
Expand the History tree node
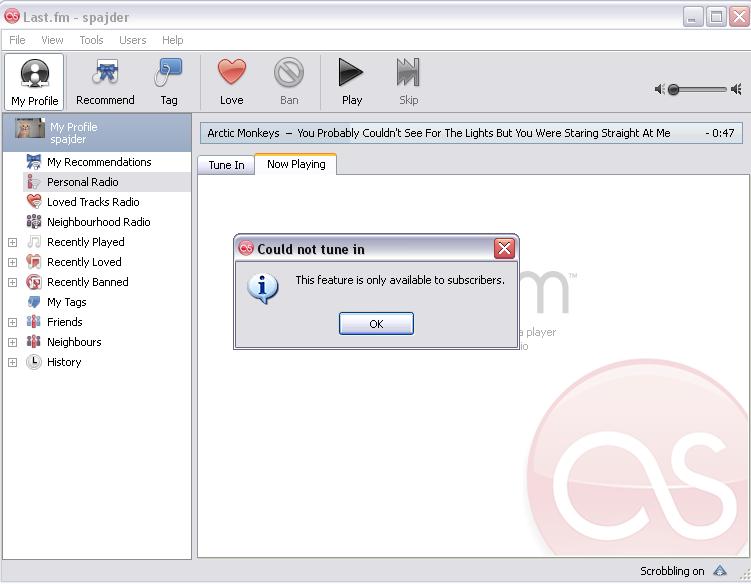pos(12,363)
